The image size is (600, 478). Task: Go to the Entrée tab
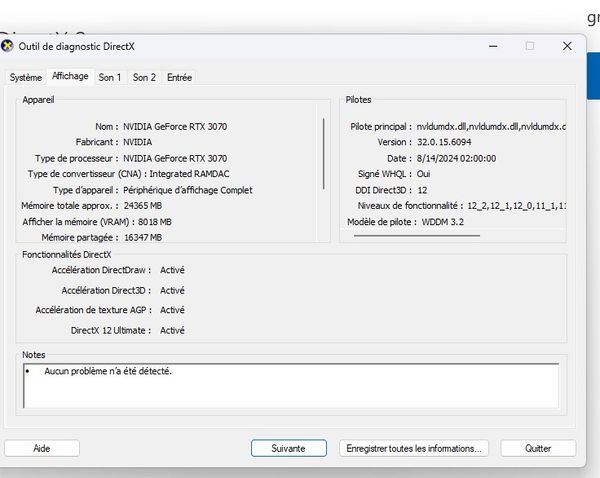(179, 77)
